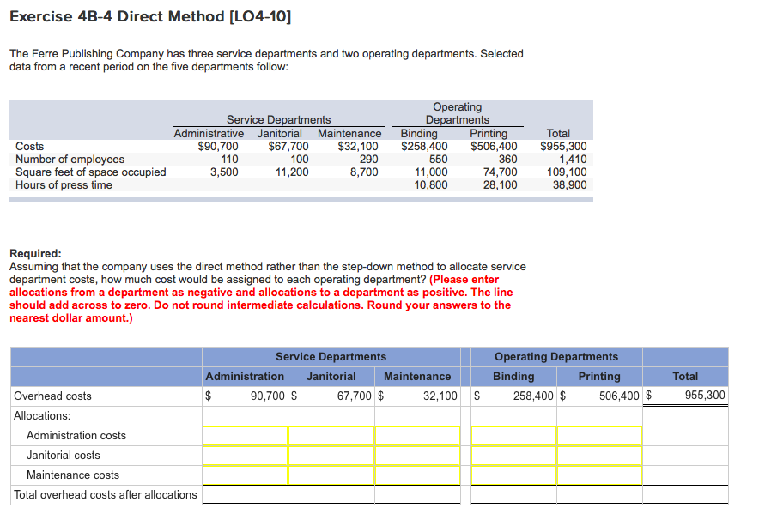Click the Exercise 4B-4 Direct Method title

[x=150, y=15]
